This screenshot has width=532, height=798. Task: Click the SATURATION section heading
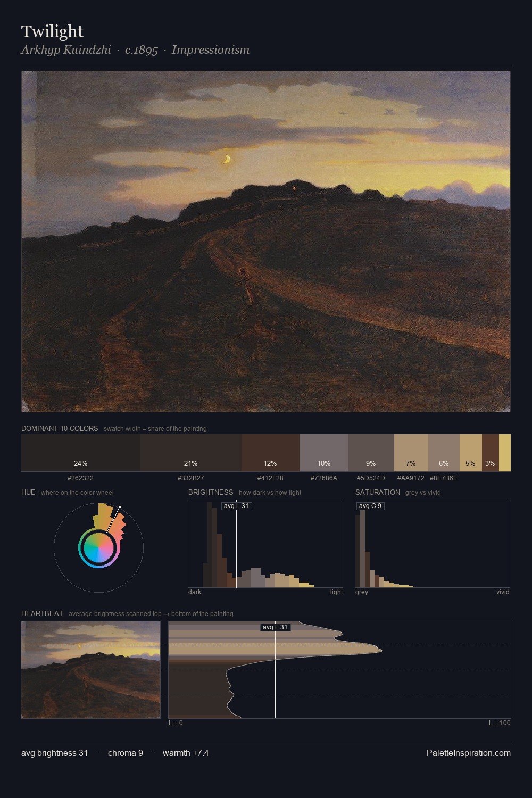tap(378, 492)
